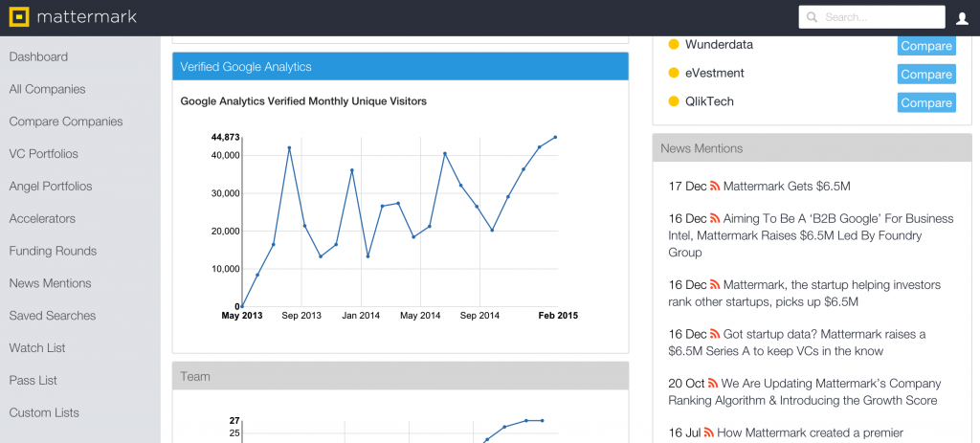Image resolution: width=980 pixels, height=443 pixels.
Task: Open Watch List
Action: 37,348
